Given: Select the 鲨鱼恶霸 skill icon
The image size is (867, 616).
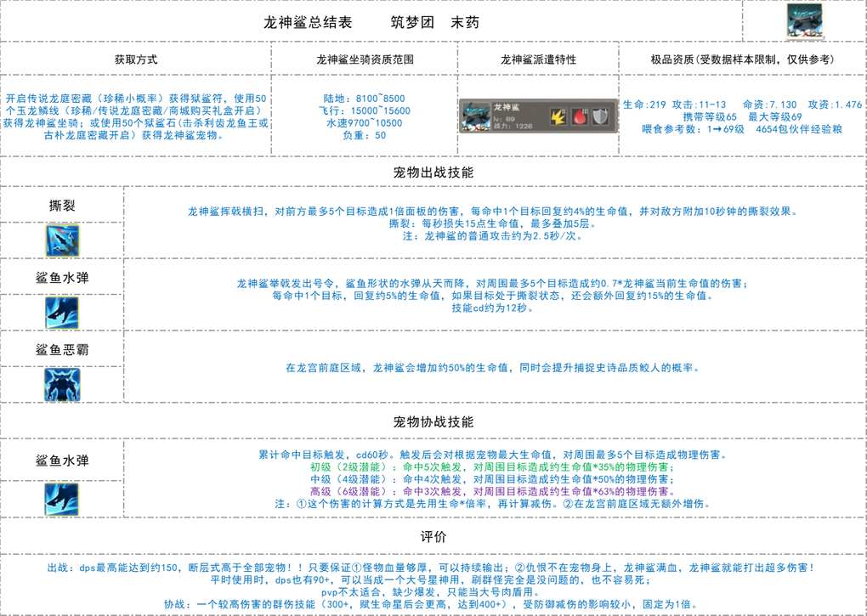Looking at the screenshot, I should coord(62,384).
